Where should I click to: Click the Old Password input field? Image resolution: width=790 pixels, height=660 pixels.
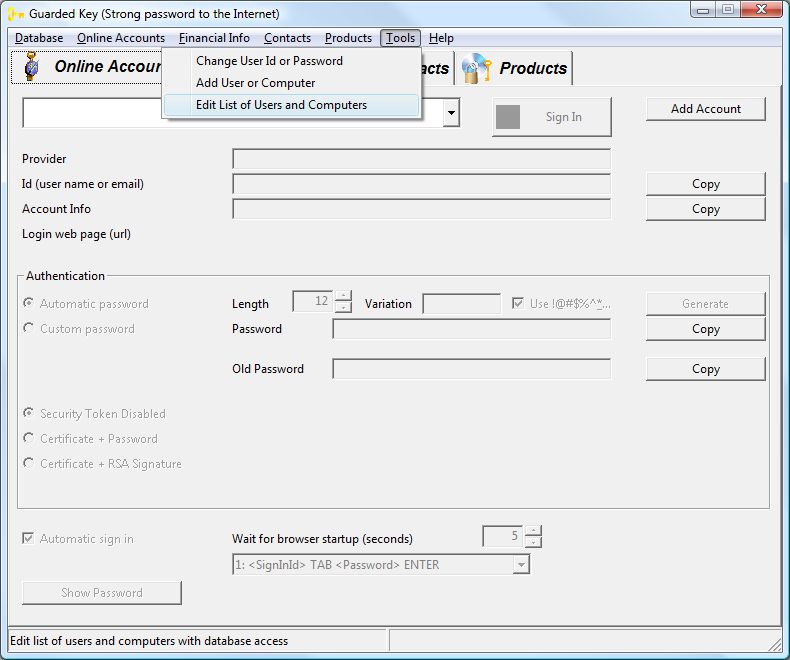(472, 369)
